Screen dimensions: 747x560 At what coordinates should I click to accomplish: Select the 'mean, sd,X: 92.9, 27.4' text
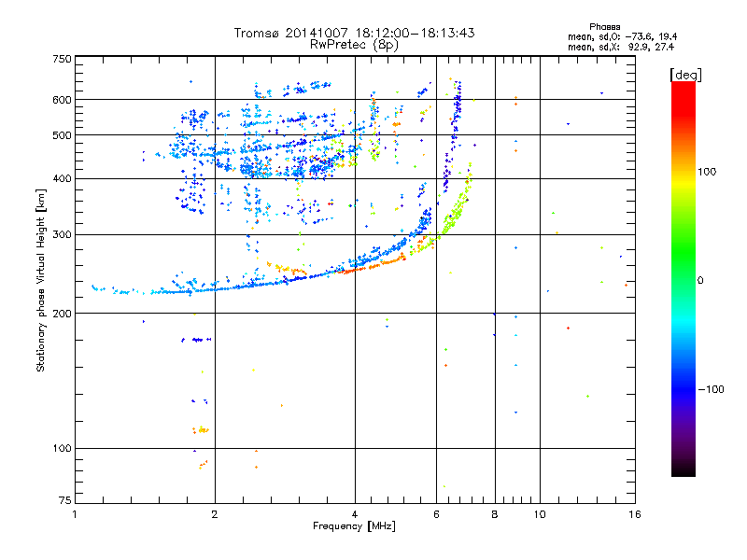621,47
